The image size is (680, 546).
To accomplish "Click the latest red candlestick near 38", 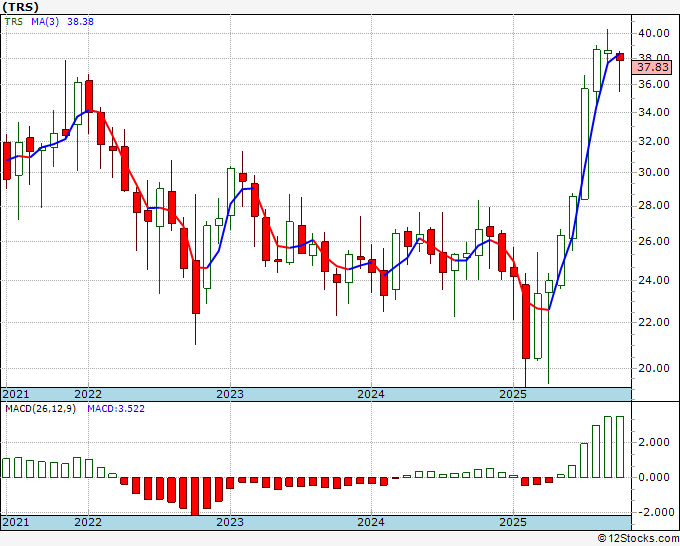I will pyautogui.click(x=620, y=57).
